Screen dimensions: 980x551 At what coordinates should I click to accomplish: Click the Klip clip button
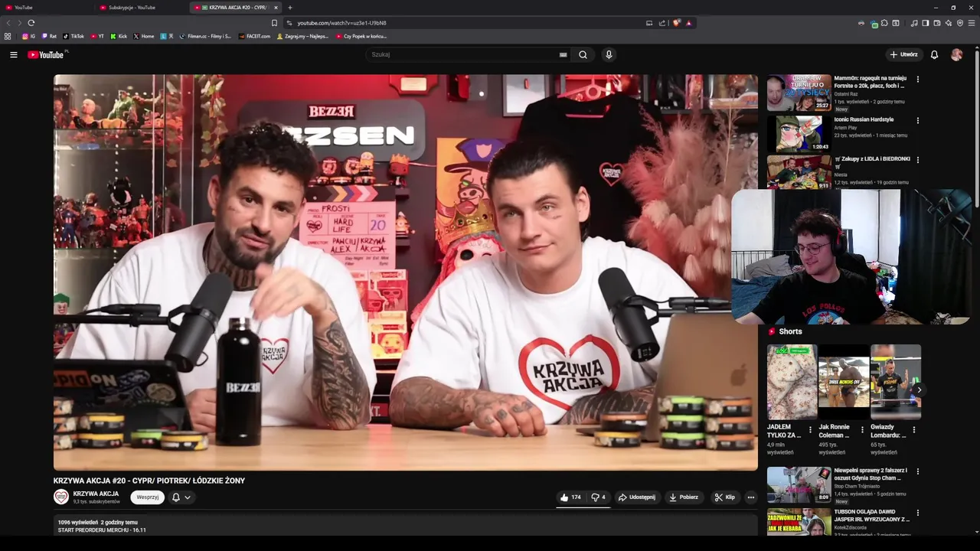click(x=724, y=497)
